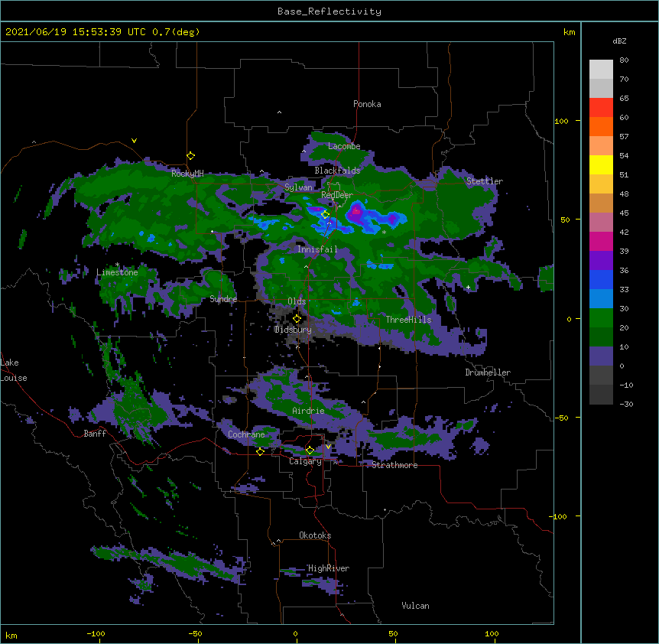
Task: Click the ThreeHills city label
Action: point(408,320)
